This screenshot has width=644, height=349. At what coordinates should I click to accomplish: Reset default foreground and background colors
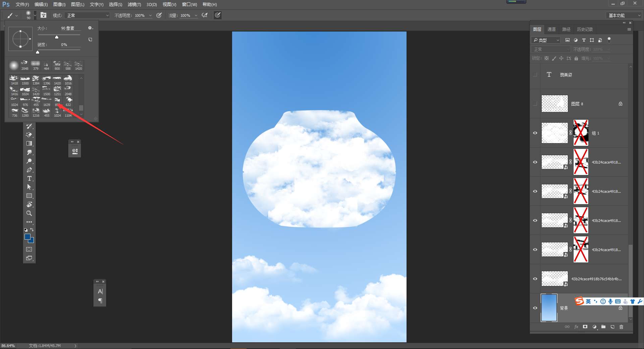(26, 230)
